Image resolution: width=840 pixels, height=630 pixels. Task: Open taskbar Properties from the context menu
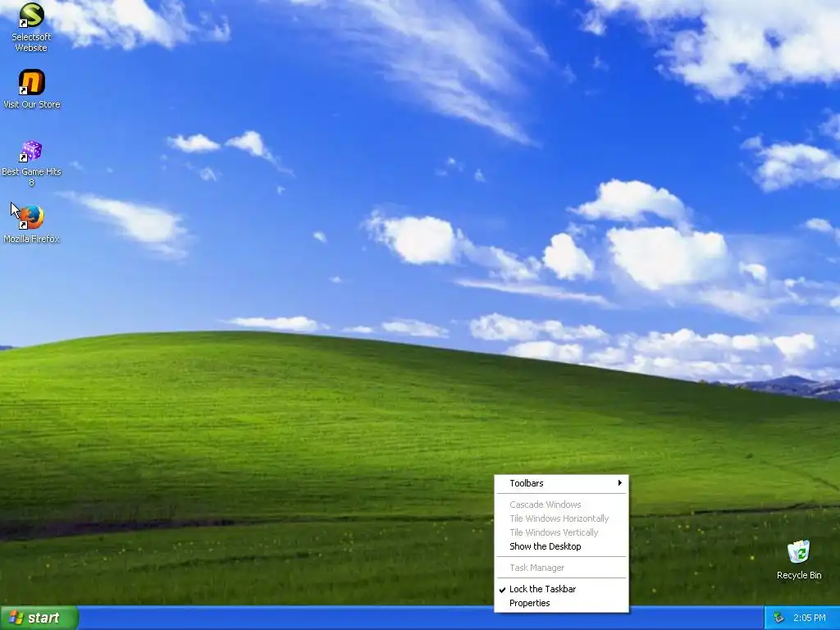pos(561,603)
